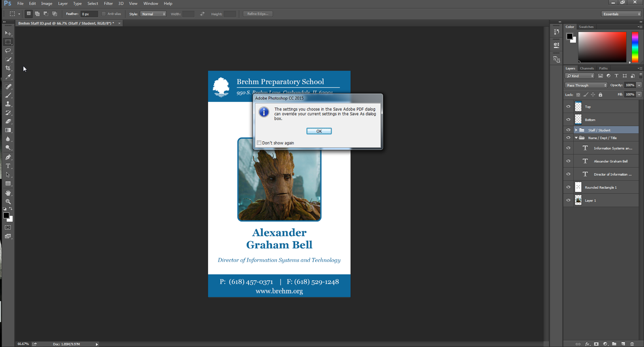Expand the Staff / Student layer group
The height and width of the screenshot is (347, 644).
(576, 130)
